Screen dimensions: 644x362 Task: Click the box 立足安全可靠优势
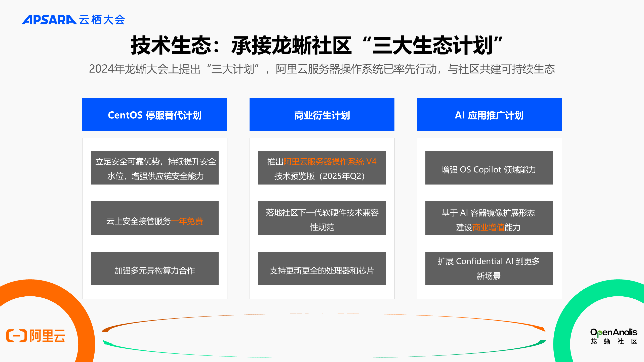(155, 168)
